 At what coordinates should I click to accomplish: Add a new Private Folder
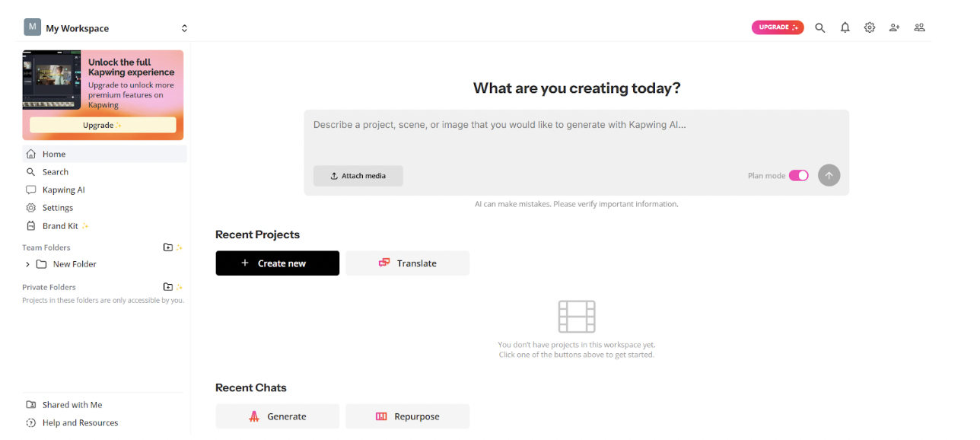(168, 287)
